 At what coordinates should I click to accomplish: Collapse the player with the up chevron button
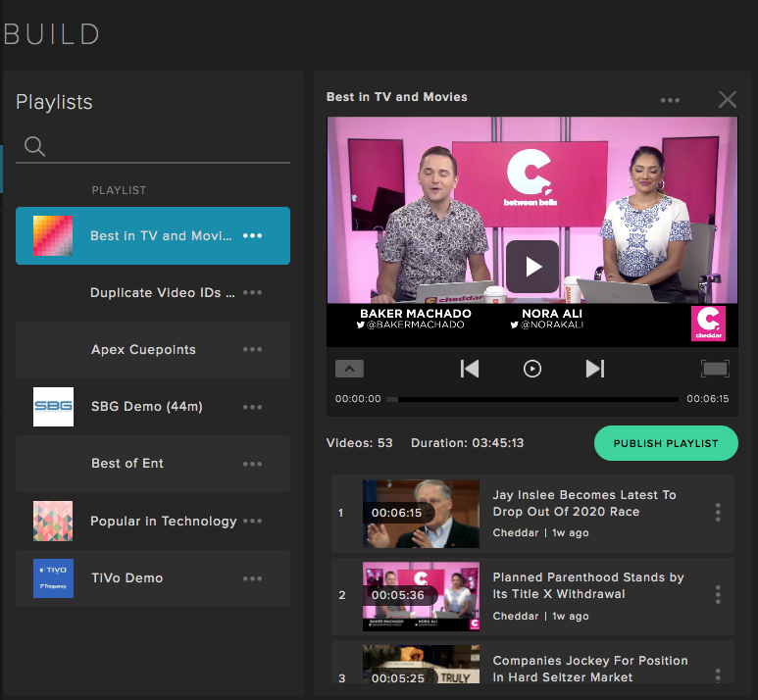pyautogui.click(x=349, y=369)
